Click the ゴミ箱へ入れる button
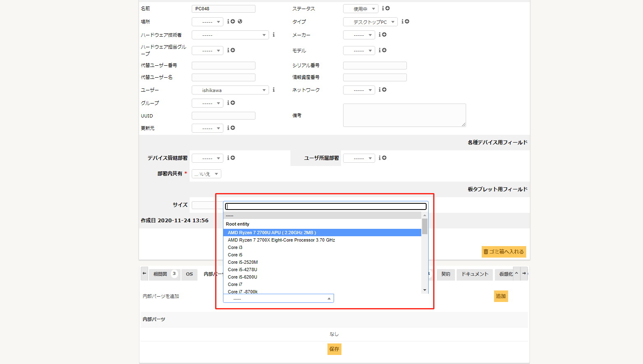This screenshot has width=643, height=364. click(x=504, y=251)
